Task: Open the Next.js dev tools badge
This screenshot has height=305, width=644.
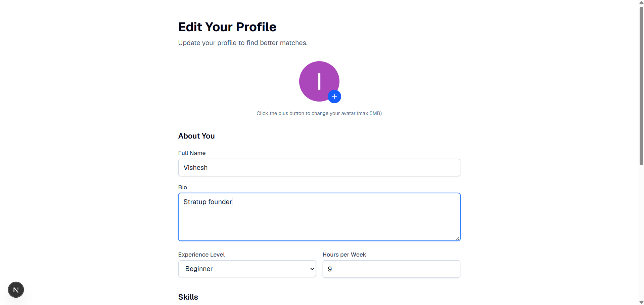Action: (x=16, y=290)
